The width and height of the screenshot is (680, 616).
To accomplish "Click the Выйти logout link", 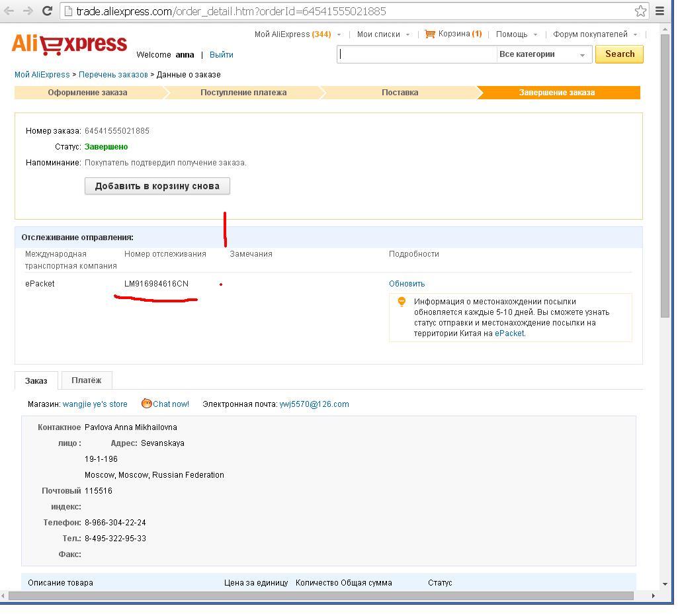I will (x=221, y=55).
